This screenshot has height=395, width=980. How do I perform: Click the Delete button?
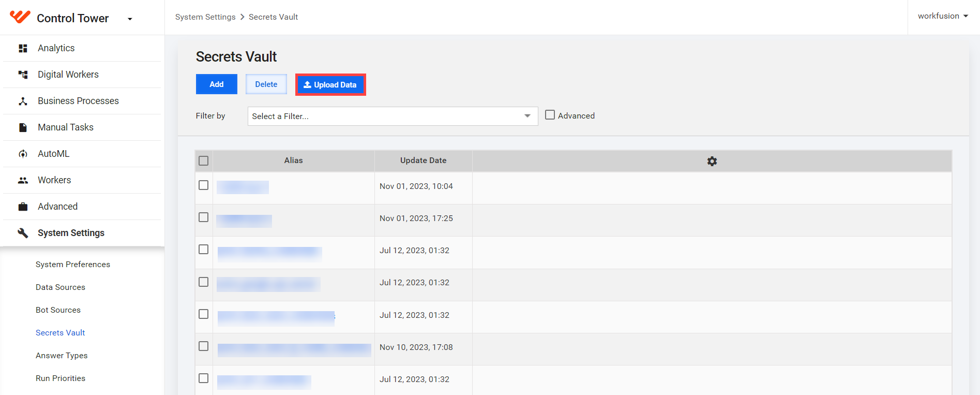point(266,84)
